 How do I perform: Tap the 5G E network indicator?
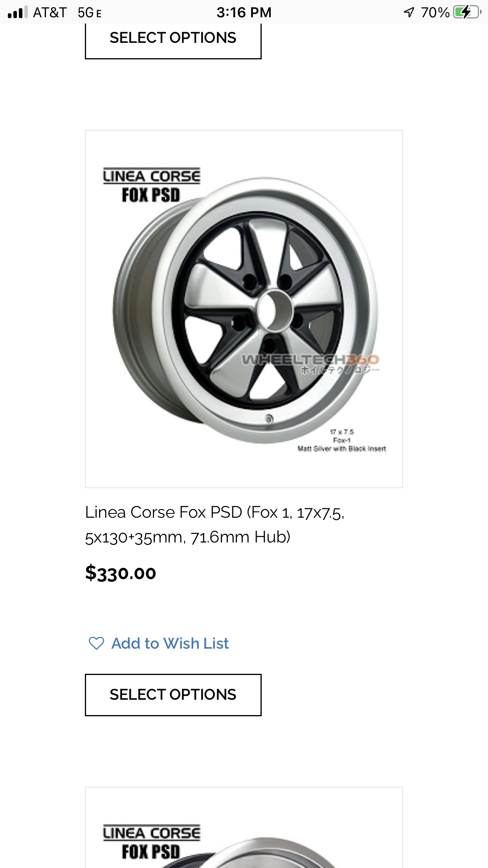point(90,13)
